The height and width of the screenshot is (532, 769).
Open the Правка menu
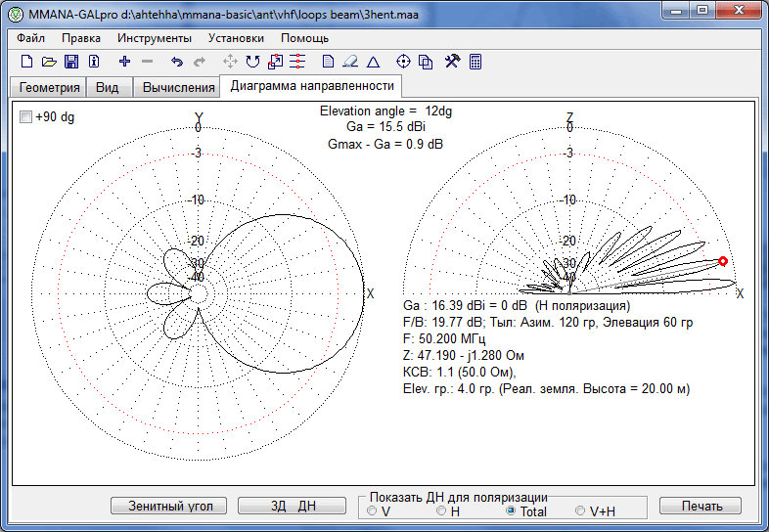(x=81, y=38)
